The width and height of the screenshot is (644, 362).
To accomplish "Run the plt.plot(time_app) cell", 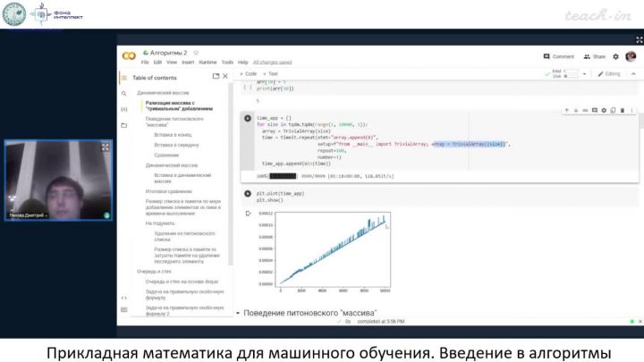I will [x=248, y=194].
